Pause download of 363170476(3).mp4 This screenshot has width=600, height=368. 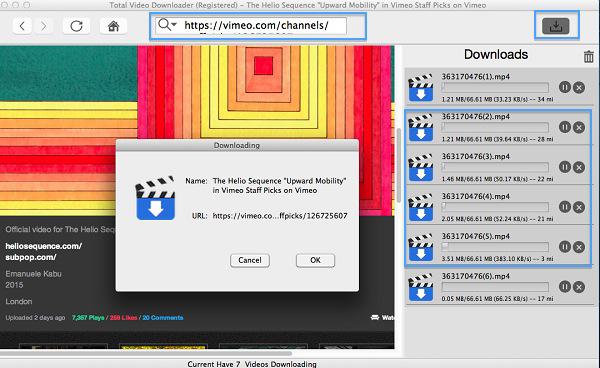pyautogui.click(x=565, y=167)
